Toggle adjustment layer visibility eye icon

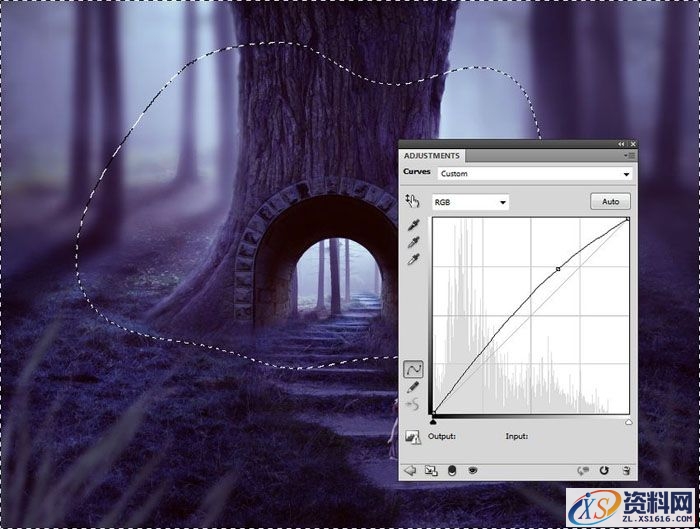tap(473, 469)
